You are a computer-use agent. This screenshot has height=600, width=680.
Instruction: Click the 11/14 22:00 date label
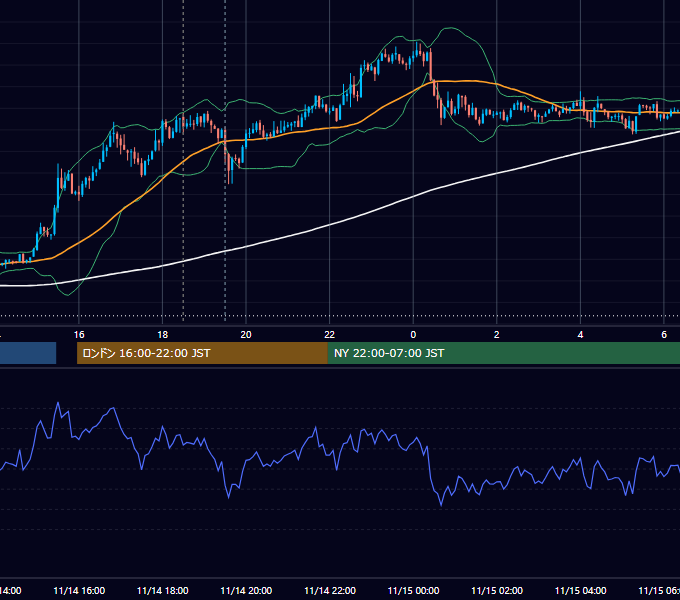coord(330,591)
